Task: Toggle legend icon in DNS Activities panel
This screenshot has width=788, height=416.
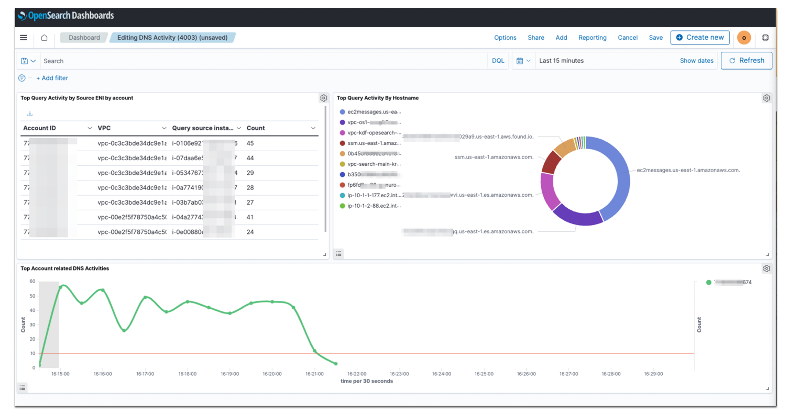Action: pyautogui.click(x=22, y=387)
